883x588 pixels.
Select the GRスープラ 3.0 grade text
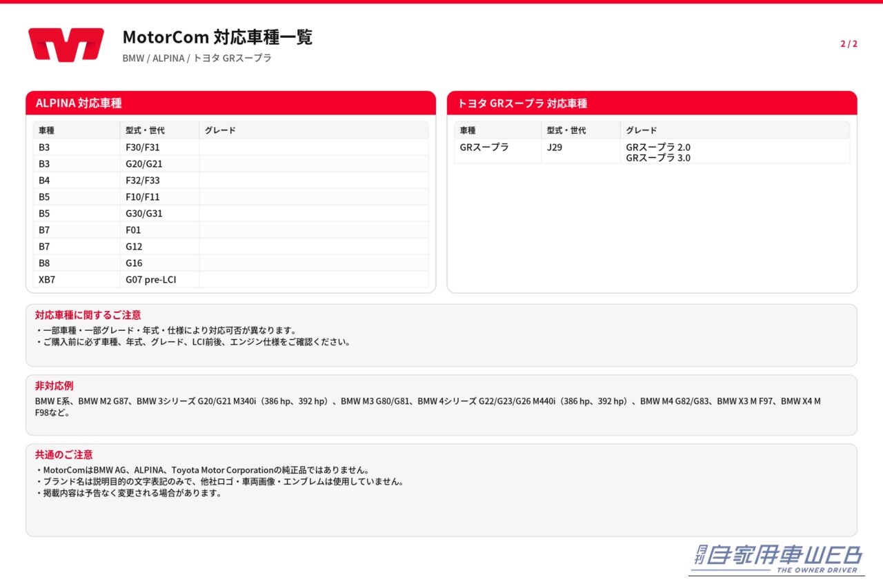(658, 158)
